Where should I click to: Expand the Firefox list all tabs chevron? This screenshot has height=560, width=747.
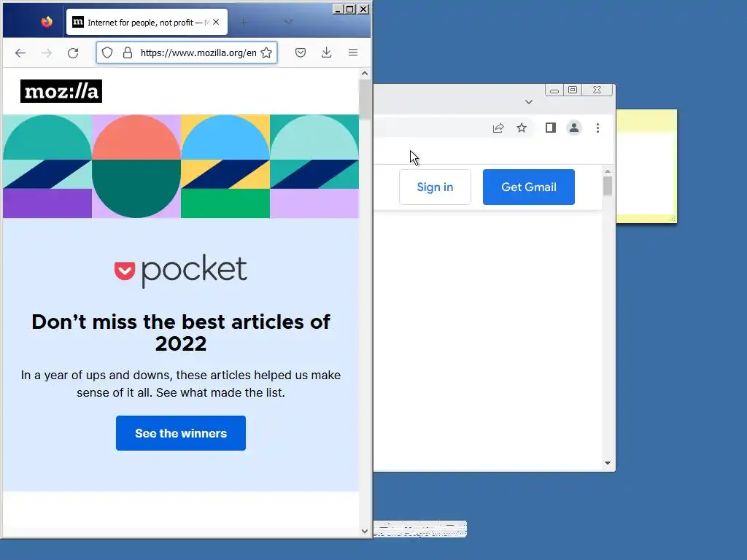pyautogui.click(x=288, y=22)
